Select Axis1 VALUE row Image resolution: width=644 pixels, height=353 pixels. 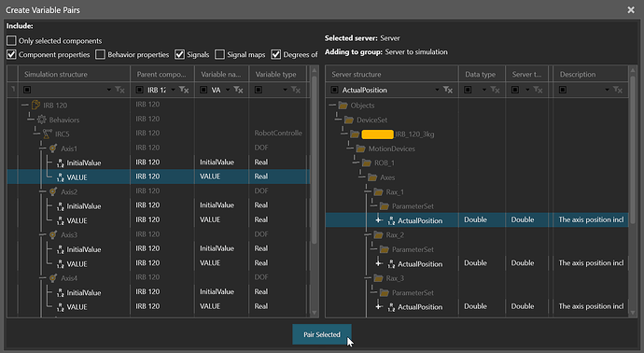coord(159,176)
